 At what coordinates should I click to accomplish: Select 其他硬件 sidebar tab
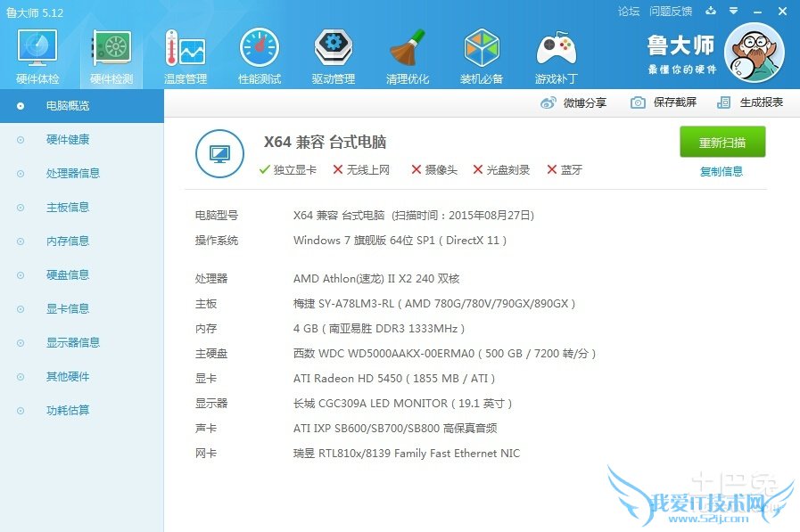(x=82, y=377)
